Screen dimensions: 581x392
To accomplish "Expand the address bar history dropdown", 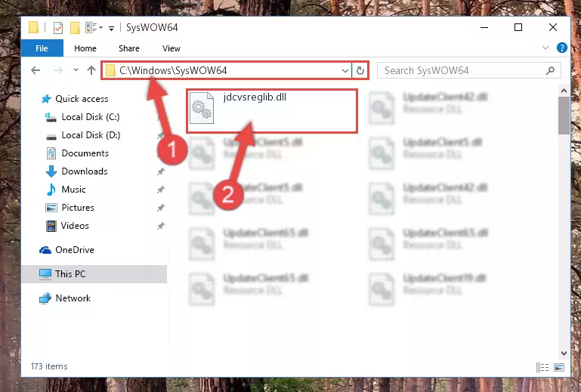I will (x=345, y=70).
